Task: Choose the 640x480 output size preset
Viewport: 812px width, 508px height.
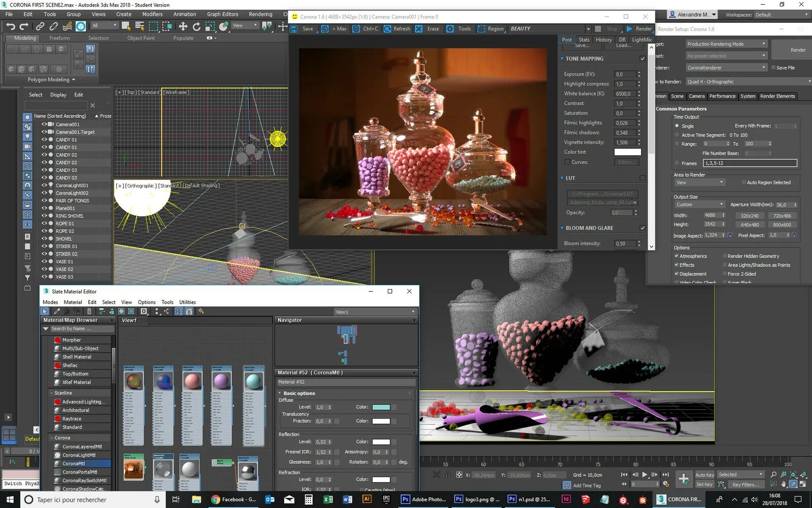Action: 750,225
